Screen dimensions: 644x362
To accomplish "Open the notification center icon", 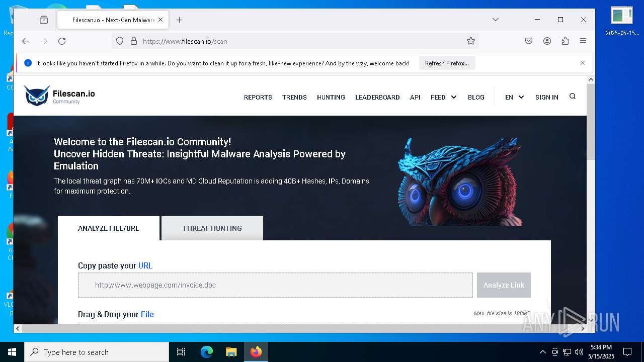I will click(627, 352).
